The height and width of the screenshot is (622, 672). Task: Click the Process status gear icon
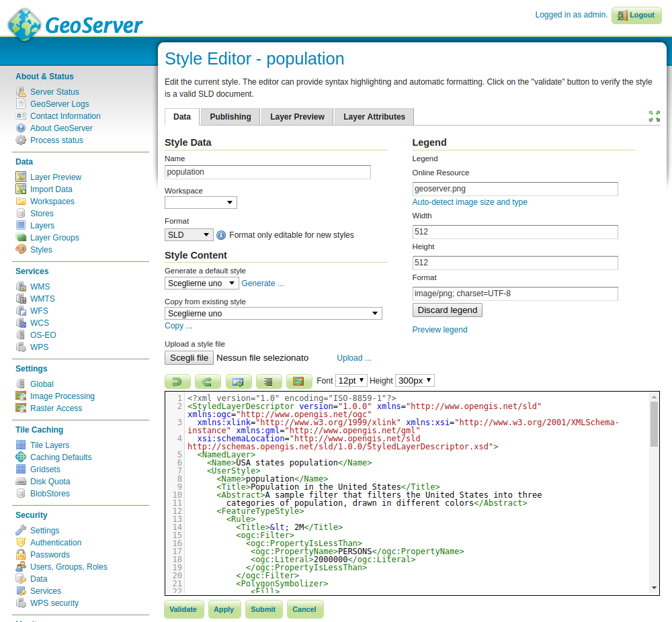tap(21, 140)
